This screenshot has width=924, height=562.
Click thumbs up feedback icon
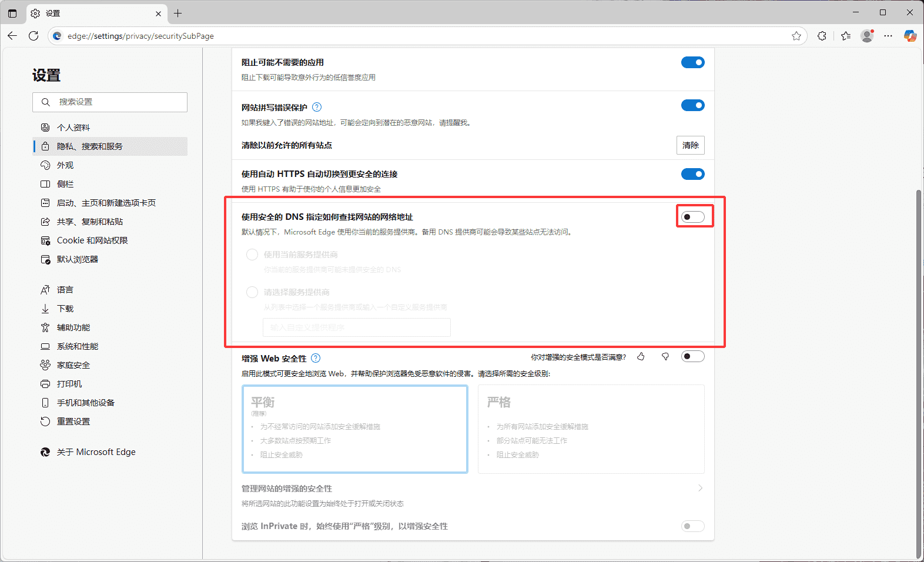tap(641, 356)
